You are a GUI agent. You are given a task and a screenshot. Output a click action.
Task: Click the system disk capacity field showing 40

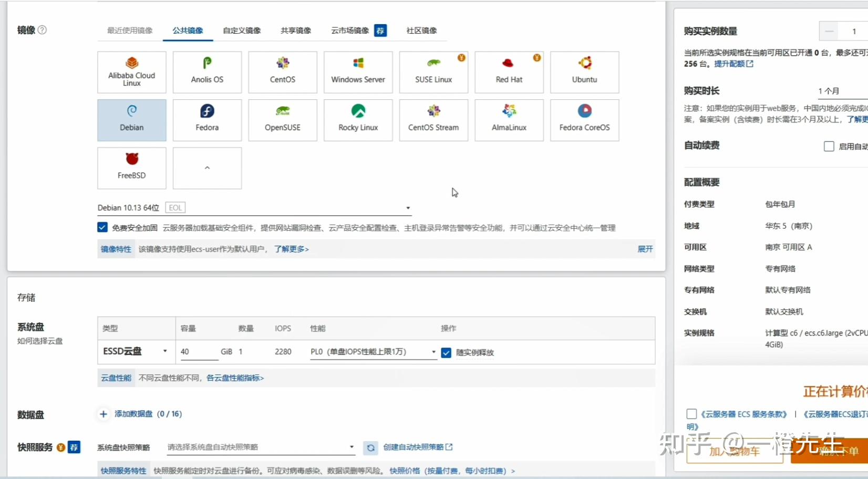coord(199,352)
